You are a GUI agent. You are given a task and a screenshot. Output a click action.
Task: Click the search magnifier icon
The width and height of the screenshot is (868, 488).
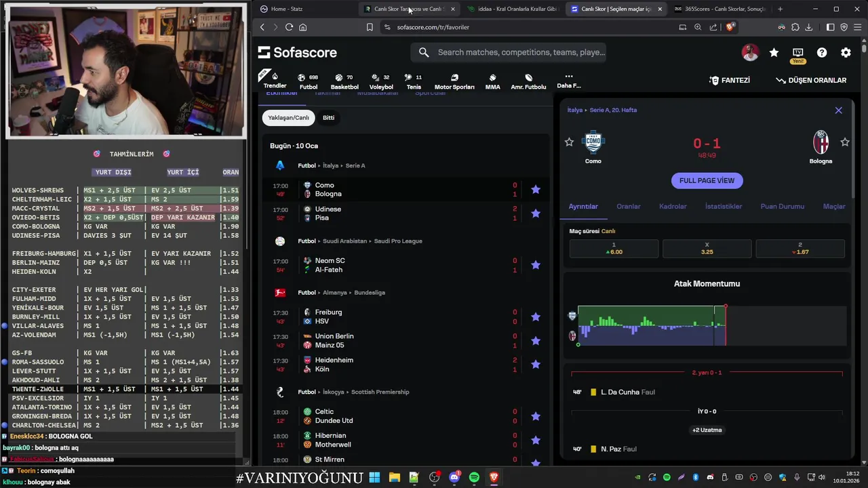424,52
